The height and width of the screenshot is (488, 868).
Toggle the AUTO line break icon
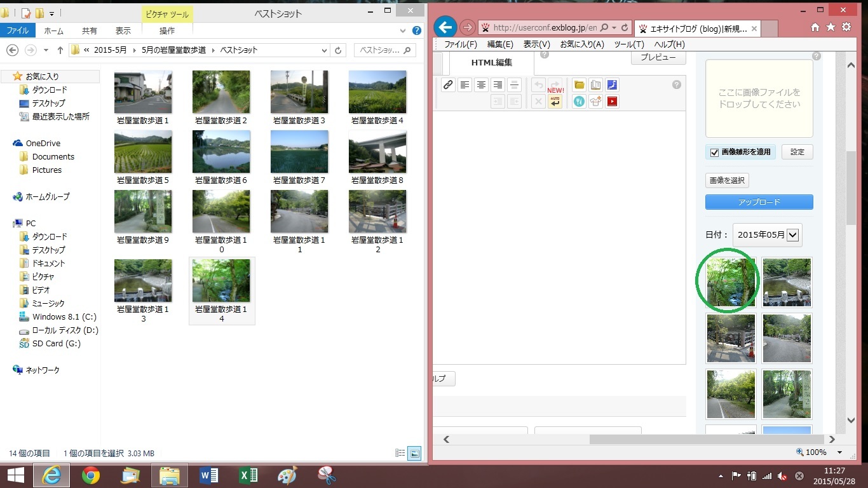[x=555, y=102]
